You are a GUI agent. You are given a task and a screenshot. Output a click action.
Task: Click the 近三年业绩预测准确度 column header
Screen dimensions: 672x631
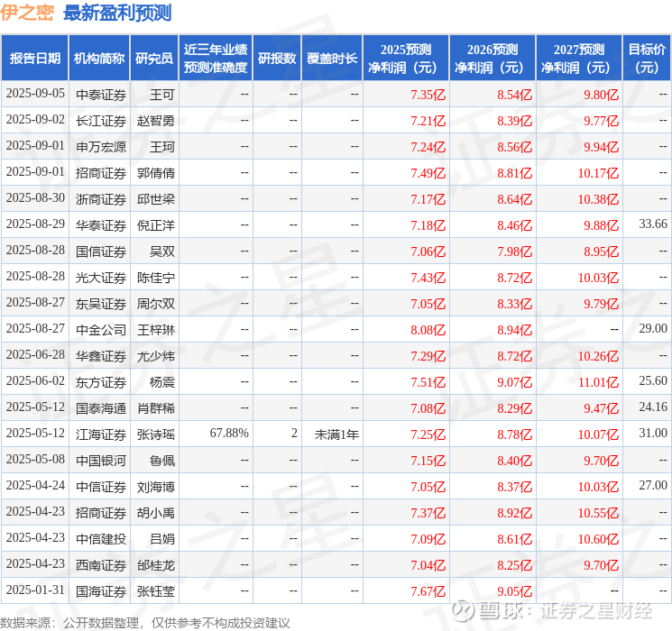coord(216,59)
